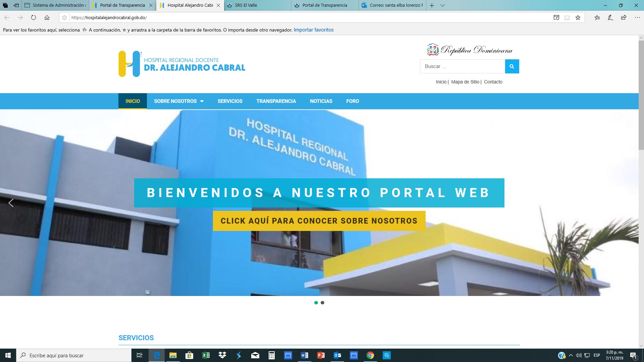The image size is (644, 362).
Task: Open a new browser tab
Action: pyautogui.click(x=432, y=5)
